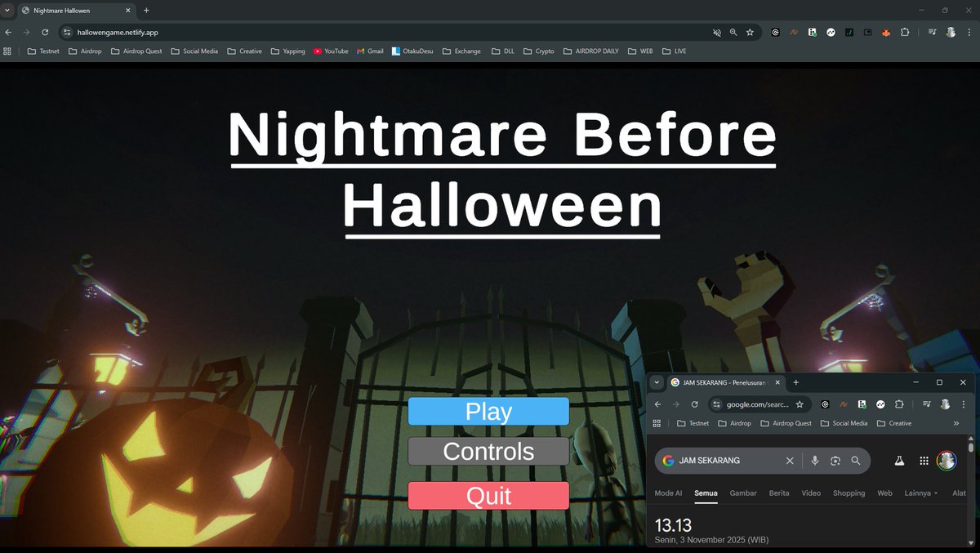Bookmark the google.com page with star icon
The height and width of the screenshot is (553, 980).
click(x=800, y=404)
